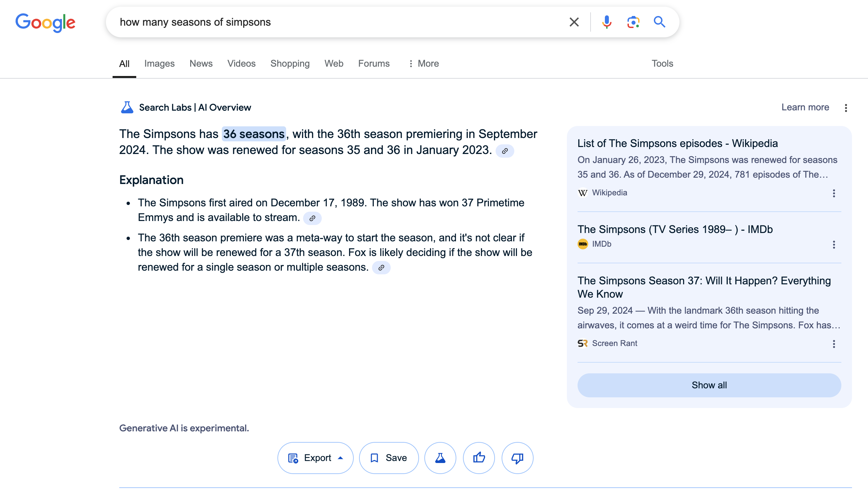Open AI Overview three-dot options menu
868x490 pixels.
point(845,108)
